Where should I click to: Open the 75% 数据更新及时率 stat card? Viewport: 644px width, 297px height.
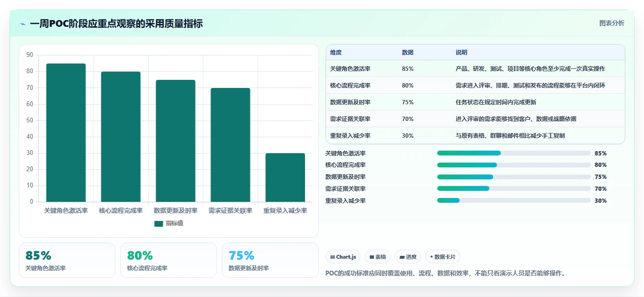pos(270,260)
